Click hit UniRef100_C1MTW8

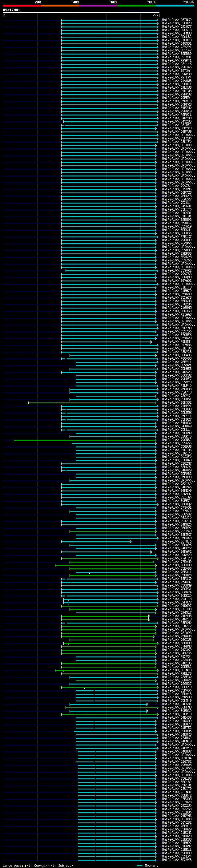(x=177, y=91)
